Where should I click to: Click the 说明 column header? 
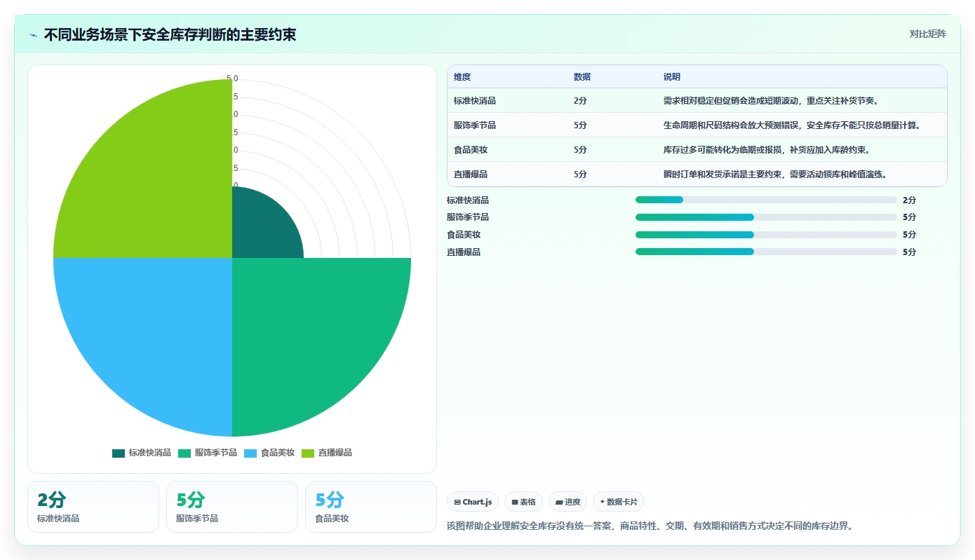pos(672,77)
